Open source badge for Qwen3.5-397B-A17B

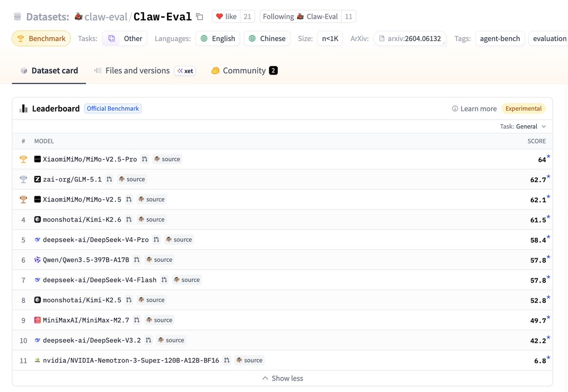(x=160, y=260)
